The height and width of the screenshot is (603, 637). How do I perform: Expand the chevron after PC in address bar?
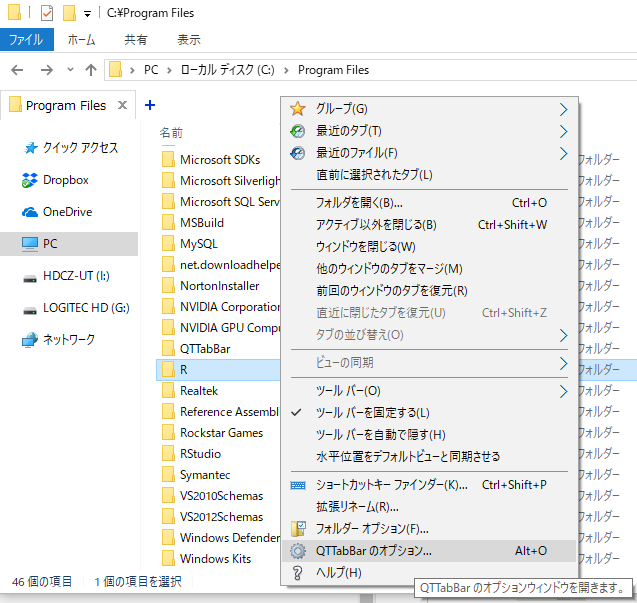point(169,70)
